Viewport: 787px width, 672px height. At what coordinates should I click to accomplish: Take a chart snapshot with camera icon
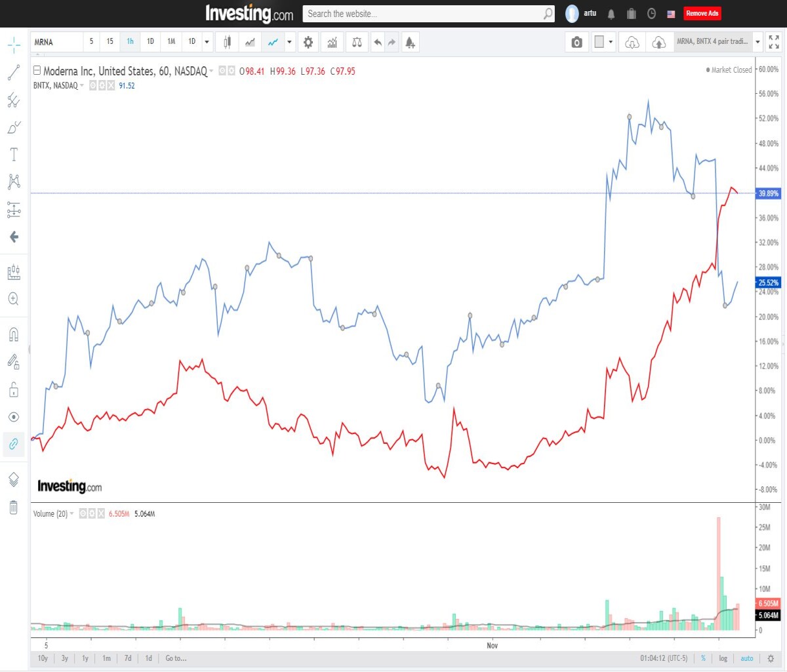576,42
